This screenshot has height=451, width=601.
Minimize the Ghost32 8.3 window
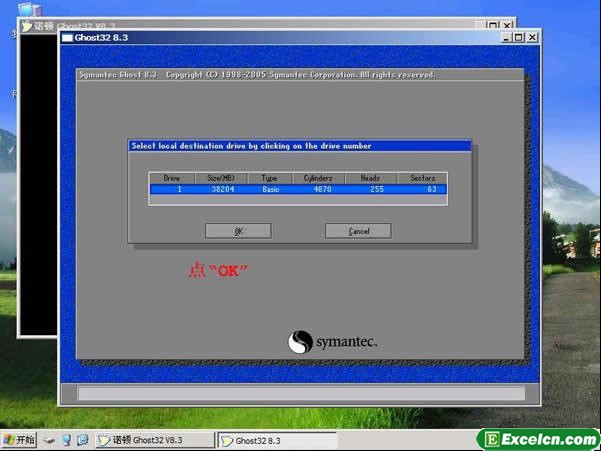[506, 37]
